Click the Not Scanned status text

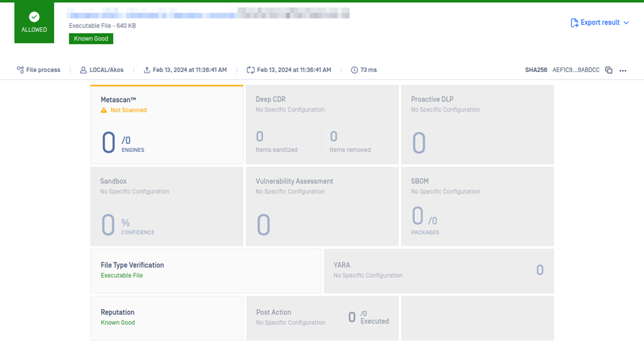click(129, 110)
